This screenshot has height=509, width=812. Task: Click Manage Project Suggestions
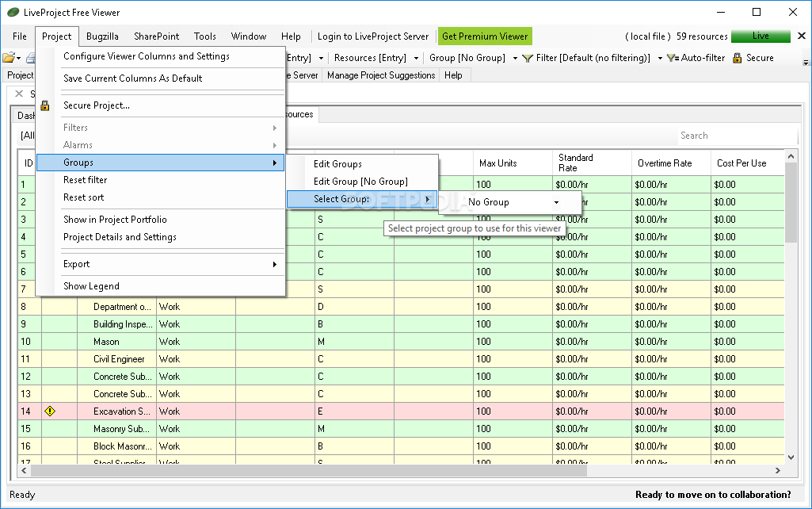pos(381,75)
